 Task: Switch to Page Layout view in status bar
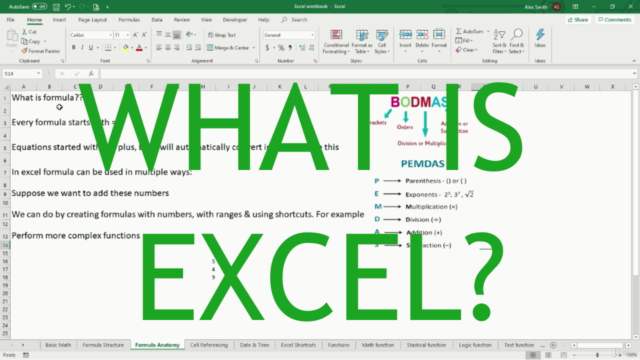coord(548,355)
